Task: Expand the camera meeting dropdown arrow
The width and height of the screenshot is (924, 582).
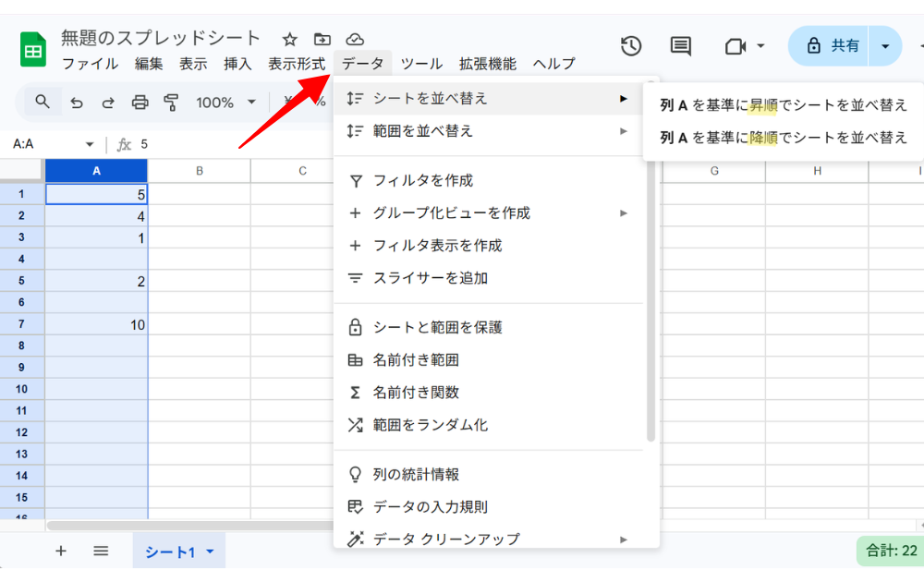Action: [x=760, y=46]
